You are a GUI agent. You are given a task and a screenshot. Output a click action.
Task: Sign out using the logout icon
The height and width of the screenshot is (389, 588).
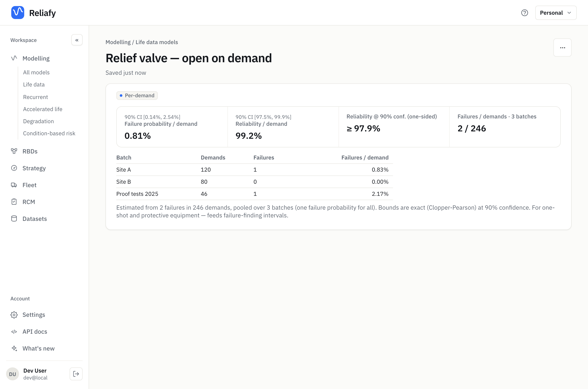coord(76,374)
